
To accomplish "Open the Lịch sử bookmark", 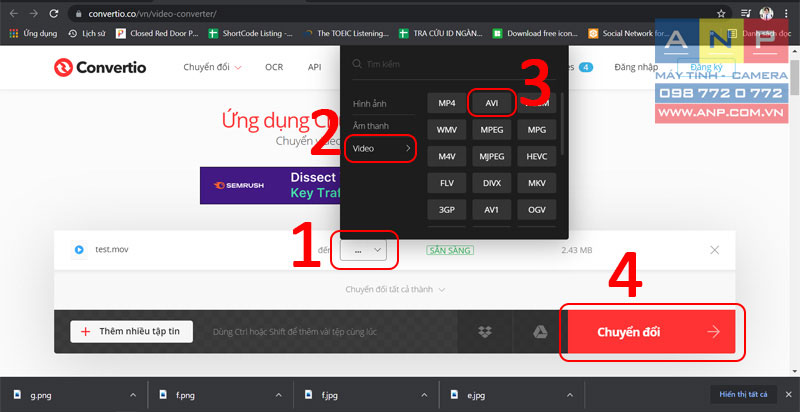I will click(x=87, y=33).
